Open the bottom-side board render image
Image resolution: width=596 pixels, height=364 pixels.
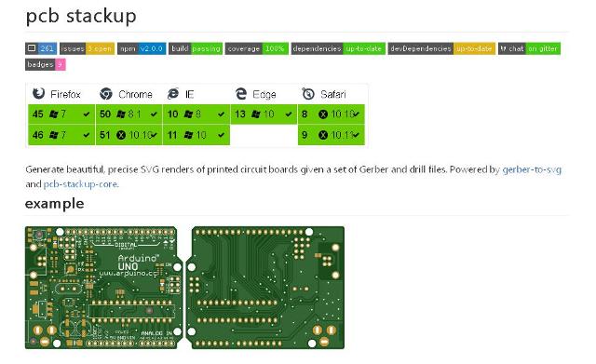(x=265, y=288)
